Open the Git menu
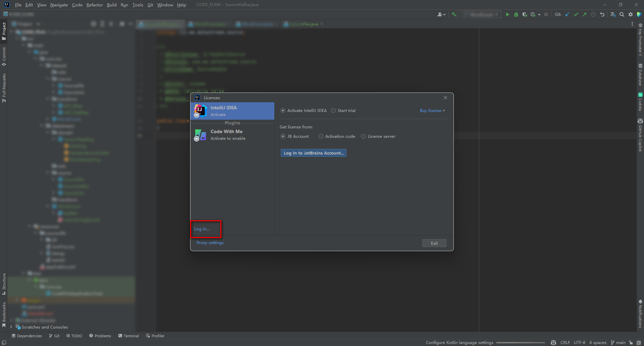The width and height of the screenshot is (644, 346). coord(150,5)
